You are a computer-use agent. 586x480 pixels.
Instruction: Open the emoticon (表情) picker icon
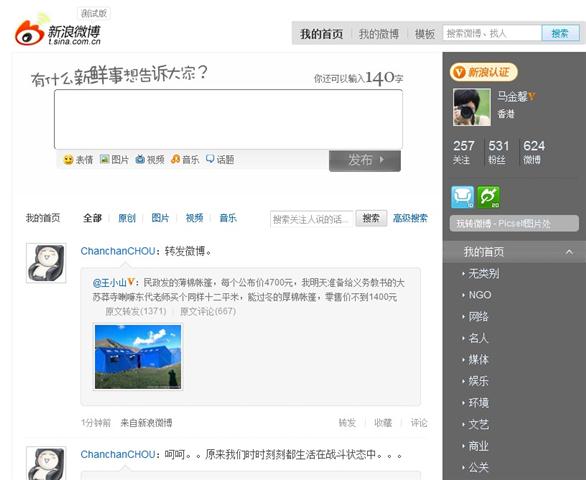(68, 160)
